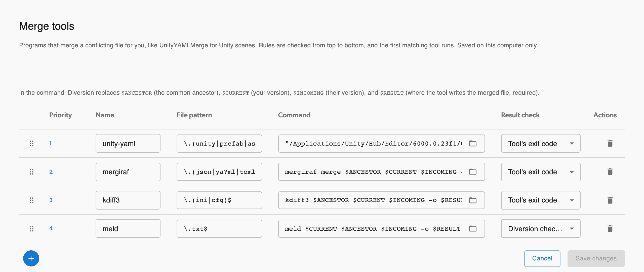Click priority number 1
Image resolution: width=644 pixels, height=272 pixels.
click(x=51, y=143)
